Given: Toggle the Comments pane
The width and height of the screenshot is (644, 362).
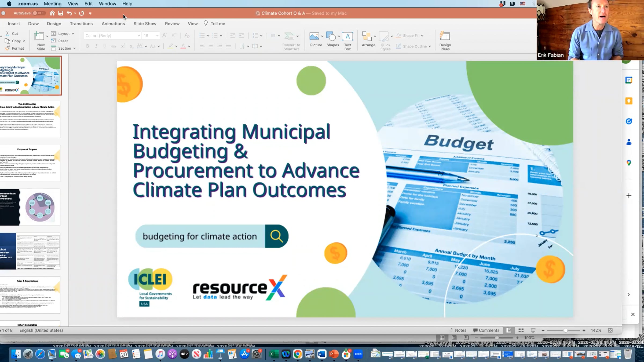Looking at the screenshot, I should [x=486, y=330].
